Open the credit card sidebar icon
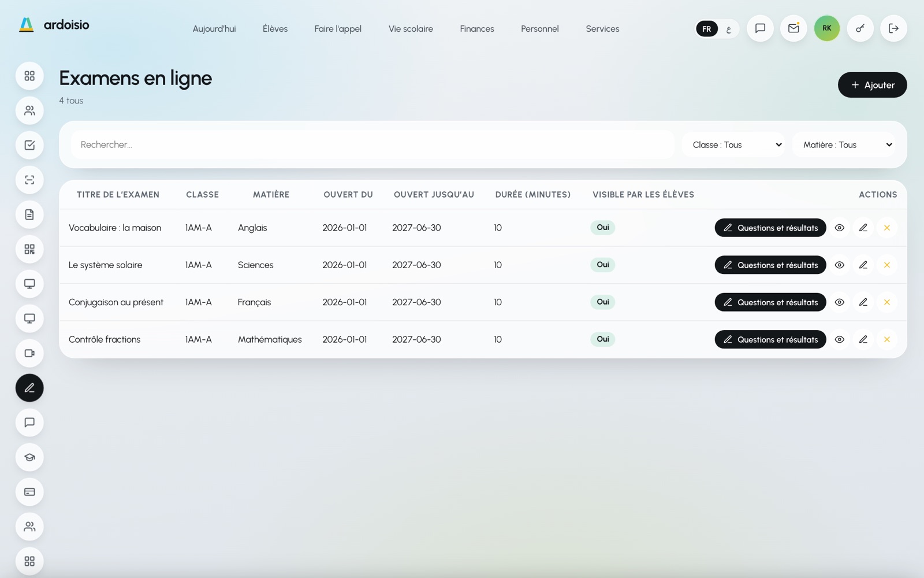This screenshot has height=578, width=924. 29,492
